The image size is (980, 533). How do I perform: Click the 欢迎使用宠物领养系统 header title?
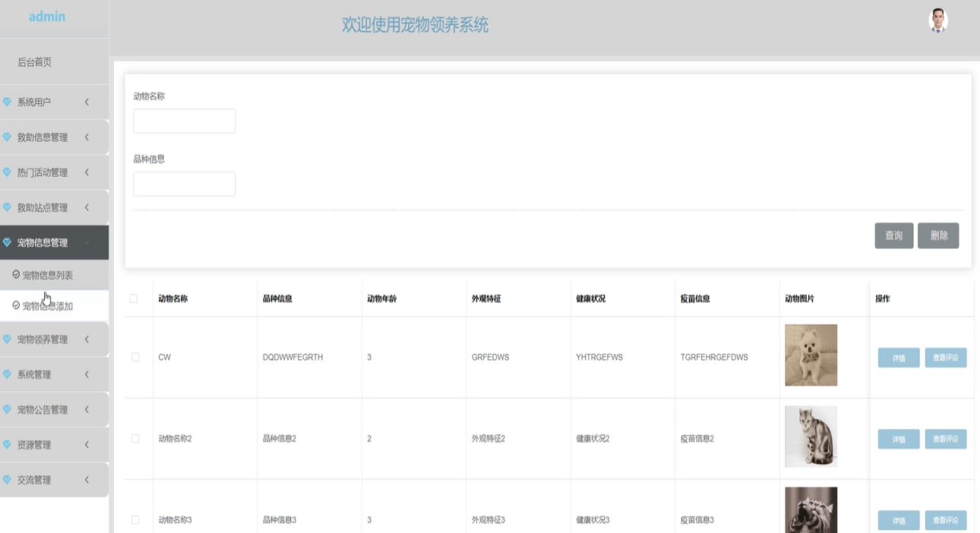[415, 25]
